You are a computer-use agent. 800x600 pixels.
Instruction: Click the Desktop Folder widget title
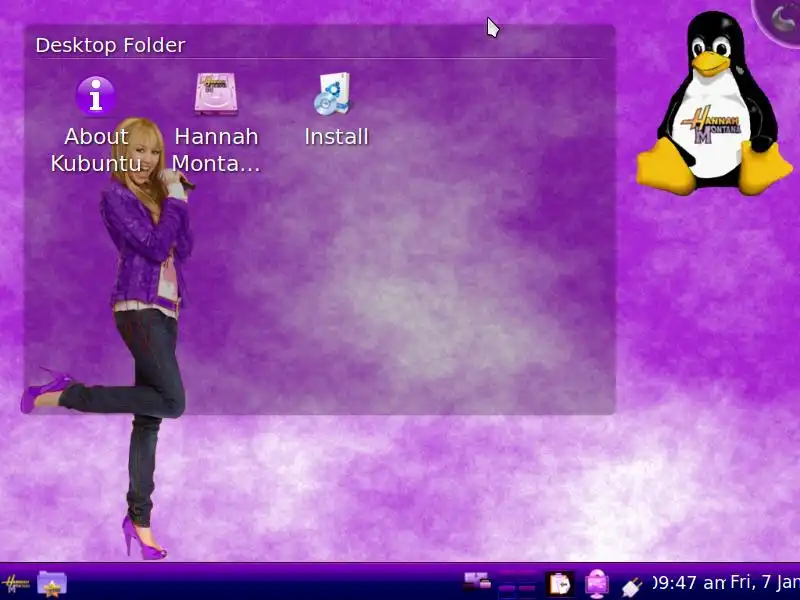click(110, 45)
